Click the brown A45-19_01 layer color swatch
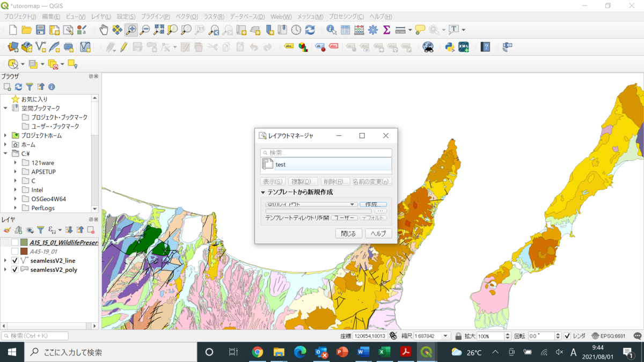 pyautogui.click(x=24, y=252)
